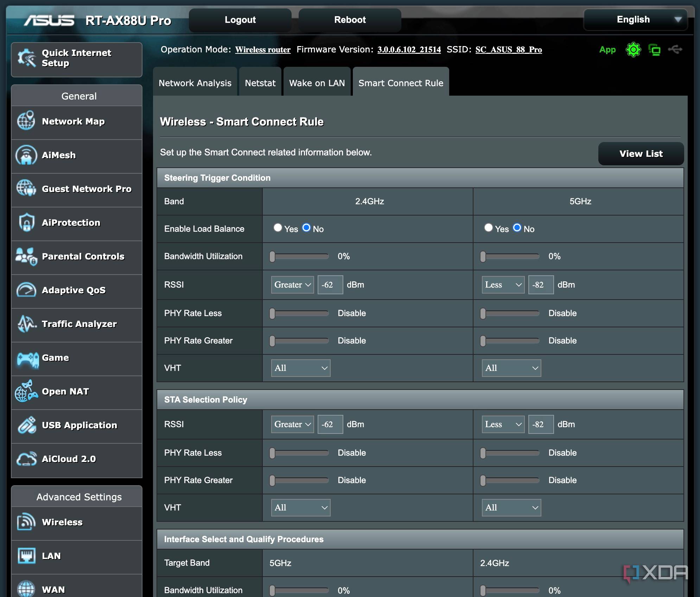Open the AiProtection shield icon
This screenshot has width=700, height=597.
[27, 222]
